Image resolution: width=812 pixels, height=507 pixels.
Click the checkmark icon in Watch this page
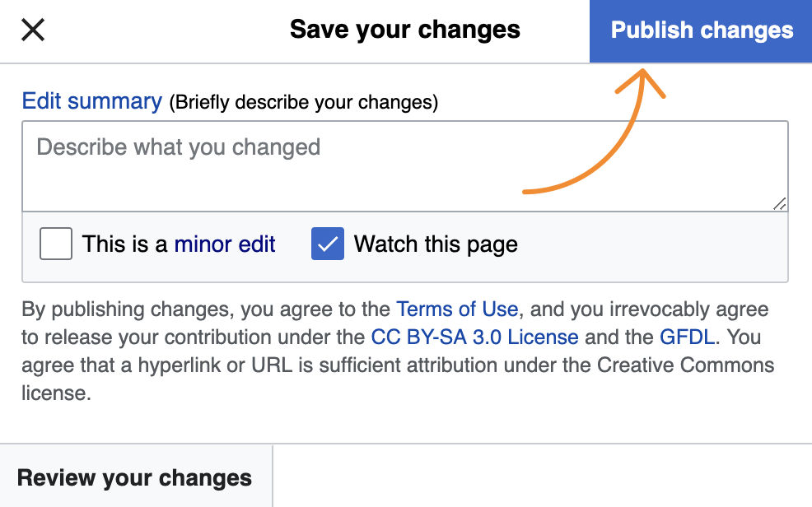[x=326, y=244]
